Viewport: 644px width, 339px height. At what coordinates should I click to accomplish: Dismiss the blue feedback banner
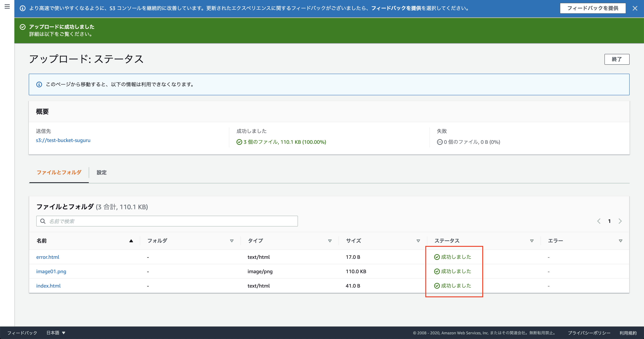click(635, 8)
